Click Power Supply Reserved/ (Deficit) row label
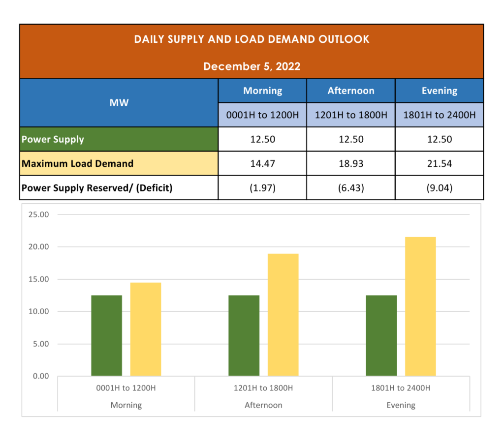504x445 pixels. pos(119,188)
